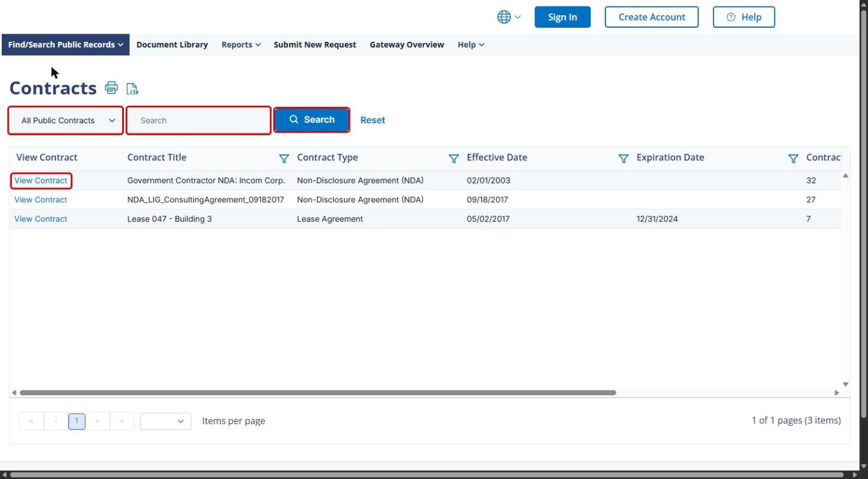This screenshot has height=479, width=868.
Task: Filter the Contract Type column
Action: [x=454, y=158]
